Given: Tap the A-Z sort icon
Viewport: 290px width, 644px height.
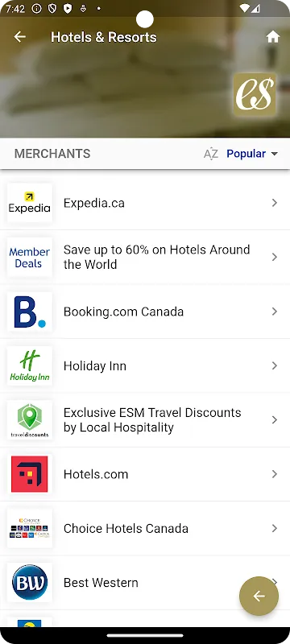Looking at the screenshot, I should (x=211, y=154).
